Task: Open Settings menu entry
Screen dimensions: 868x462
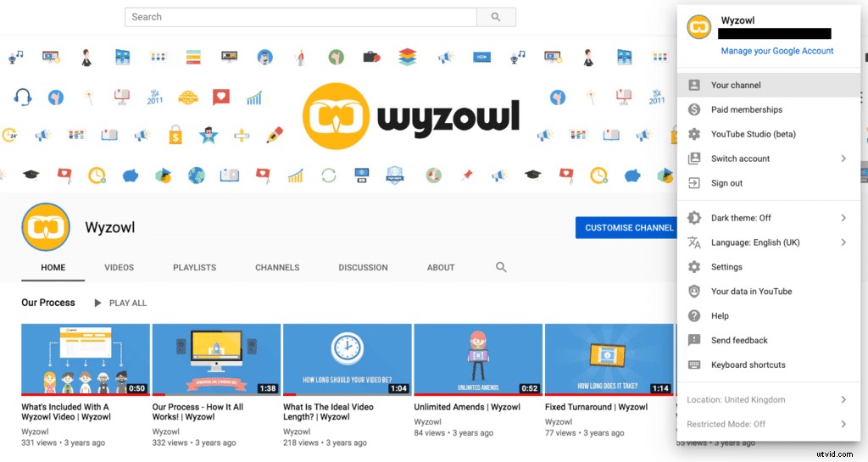Action: (768, 267)
